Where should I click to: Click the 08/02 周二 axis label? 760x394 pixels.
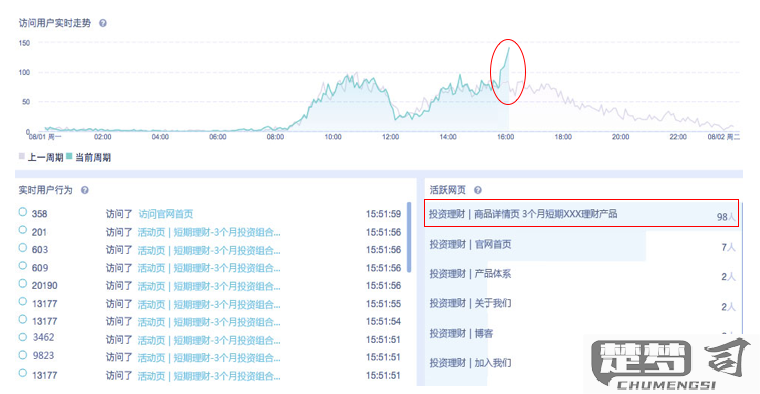tap(724, 137)
